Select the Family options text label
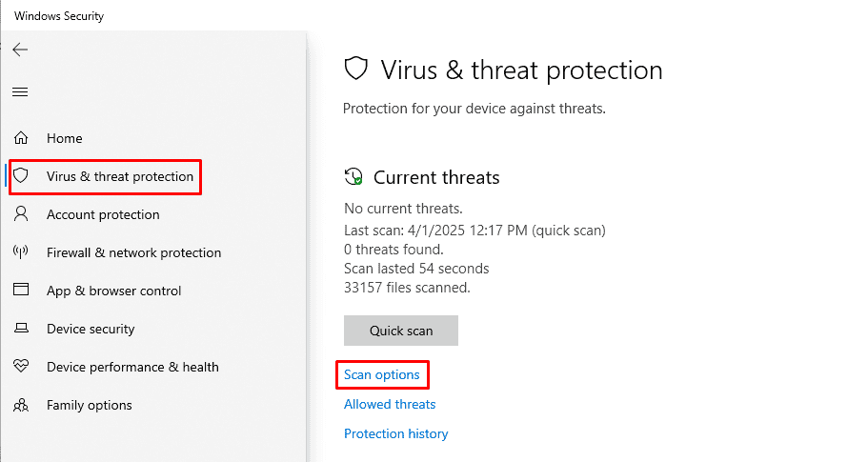 90,405
